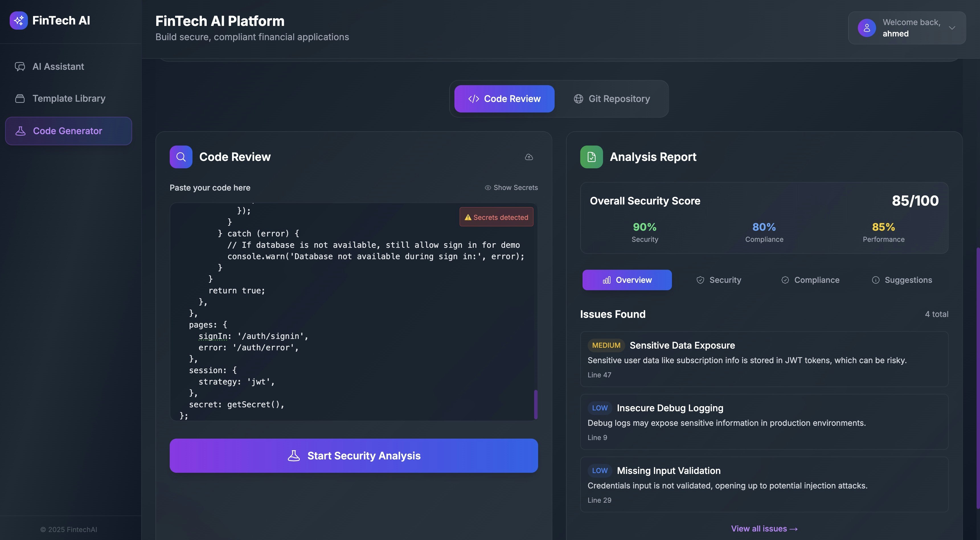The image size is (980, 540).
Task: Click the user avatar in the welcome banner
Action: click(x=867, y=27)
